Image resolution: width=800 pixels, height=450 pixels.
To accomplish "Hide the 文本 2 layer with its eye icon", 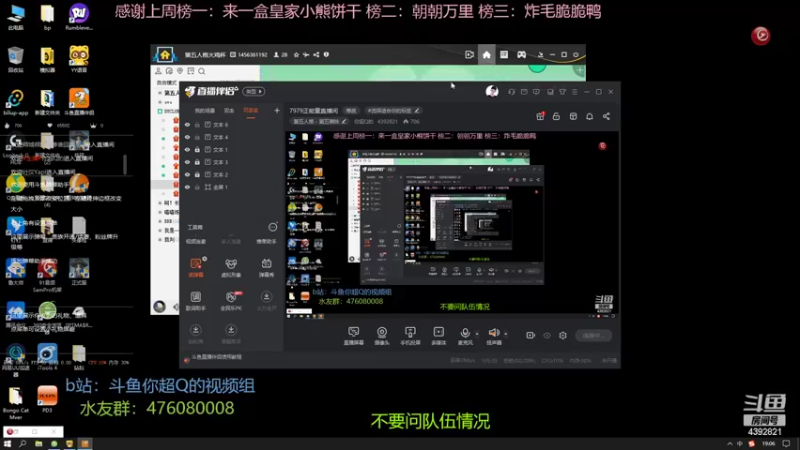I will [187, 174].
